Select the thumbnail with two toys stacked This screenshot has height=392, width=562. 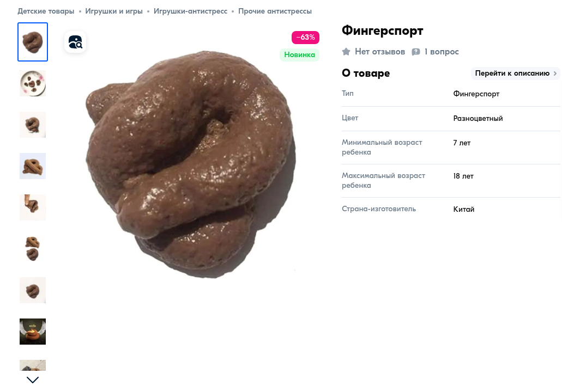[33, 249]
